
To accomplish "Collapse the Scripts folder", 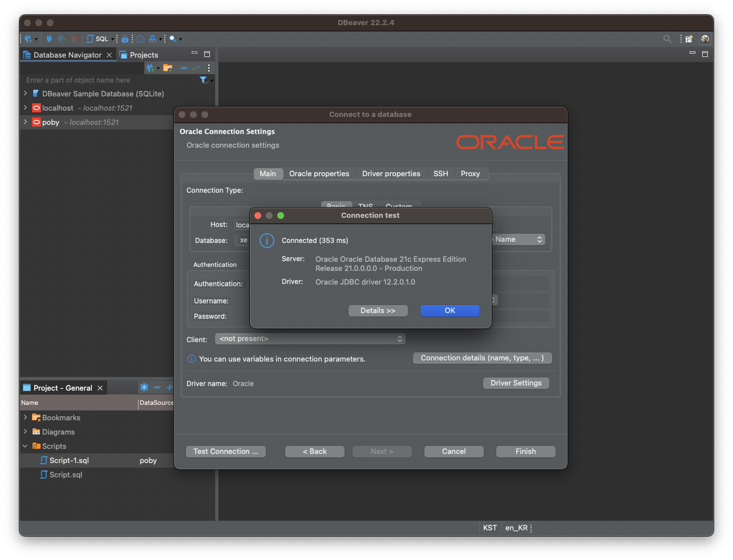I will click(25, 446).
